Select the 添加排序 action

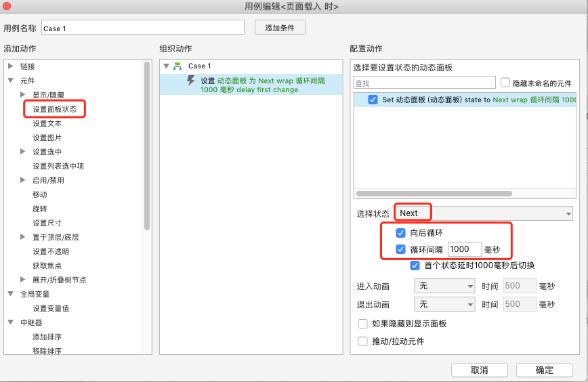click(x=47, y=337)
